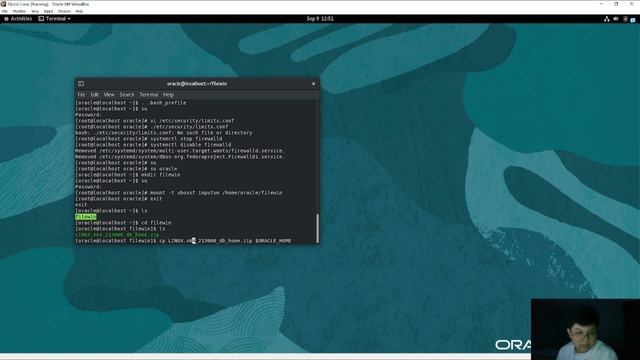Click the mkdir filewin command line
Viewport: 640px width, 360px height.
tap(128, 175)
